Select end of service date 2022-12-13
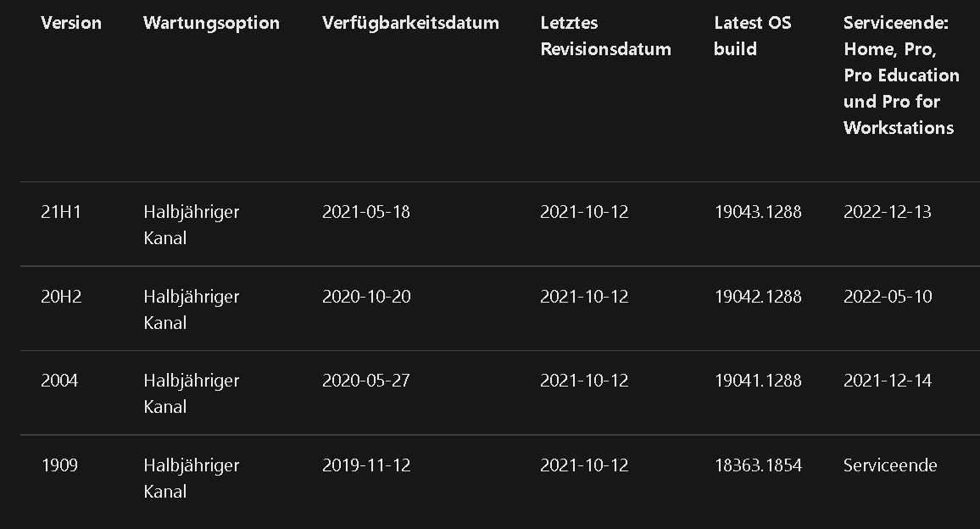Image resolution: width=980 pixels, height=529 pixels. point(888,212)
